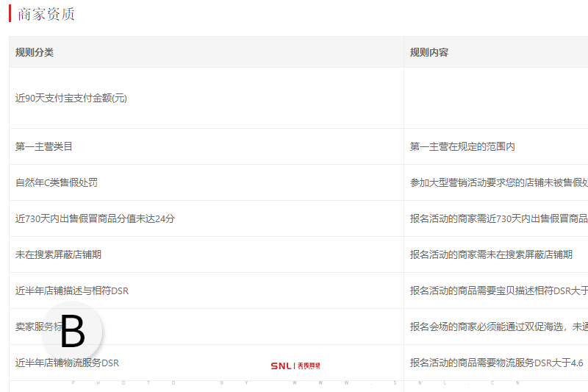Click the 近90天支付宝支付金额(元) row label
The height and width of the screenshot is (392, 588).
71,98
